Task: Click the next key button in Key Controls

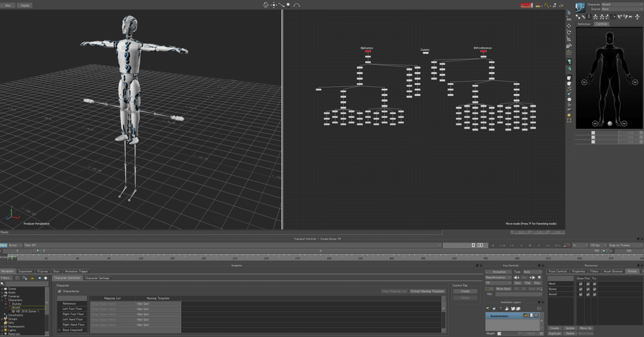Action: pyautogui.click(x=533, y=278)
